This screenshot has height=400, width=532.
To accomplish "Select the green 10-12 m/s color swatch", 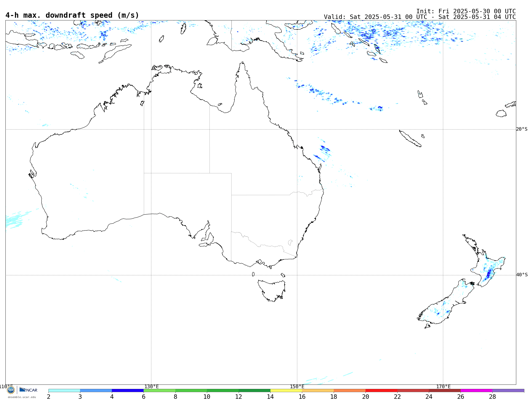I will click(x=223, y=391).
